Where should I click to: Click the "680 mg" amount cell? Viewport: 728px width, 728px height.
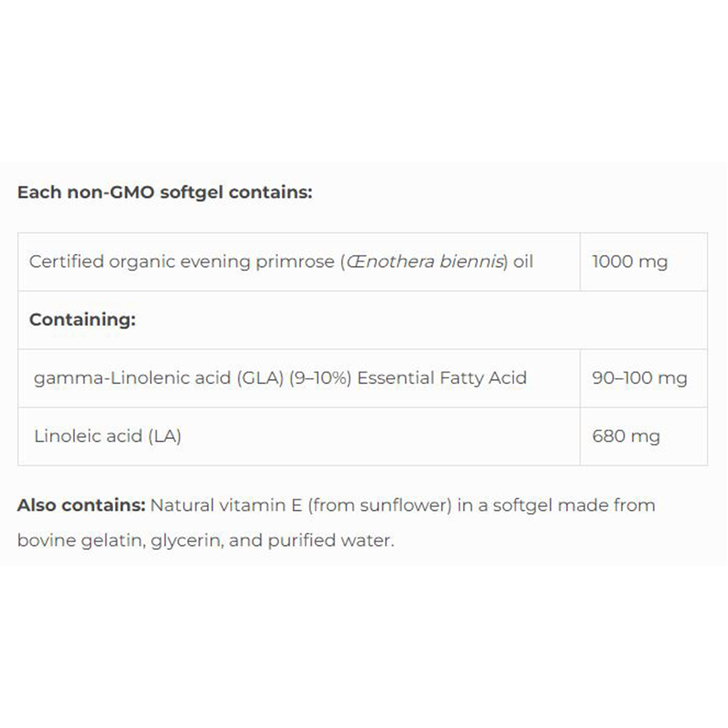[625, 436]
